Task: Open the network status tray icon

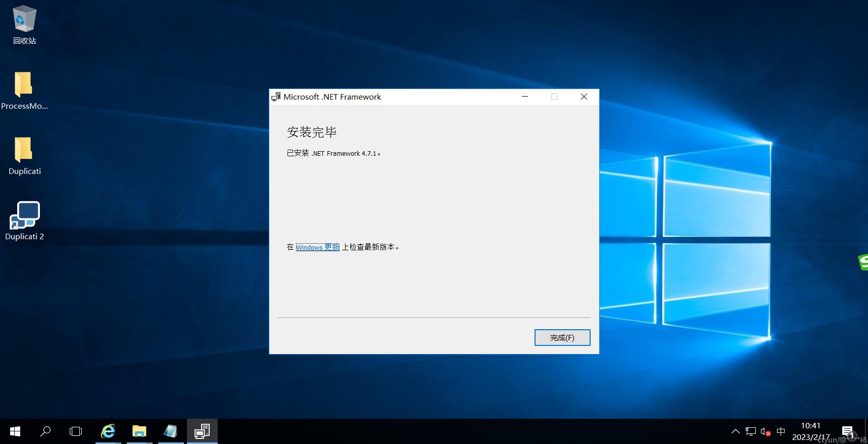Action: (751, 431)
